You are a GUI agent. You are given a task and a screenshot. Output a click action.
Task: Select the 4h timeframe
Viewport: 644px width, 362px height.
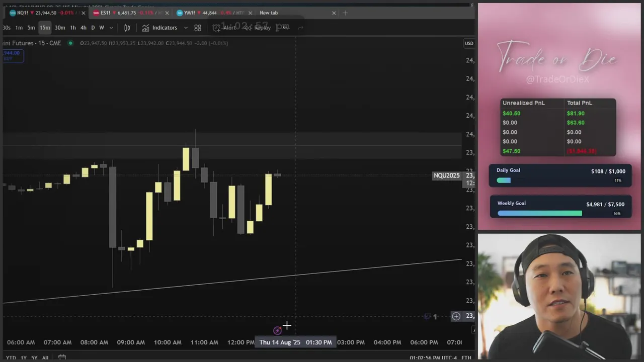point(84,28)
